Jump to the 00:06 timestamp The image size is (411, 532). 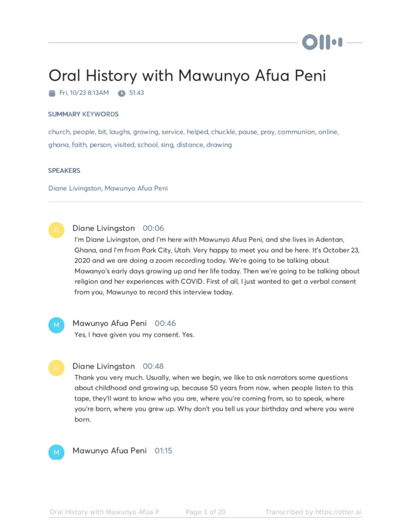pyautogui.click(x=153, y=228)
